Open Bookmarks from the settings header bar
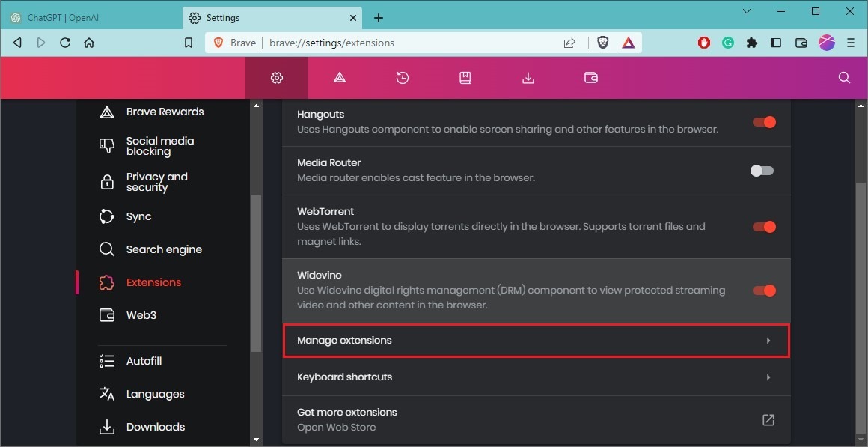 pyautogui.click(x=465, y=77)
